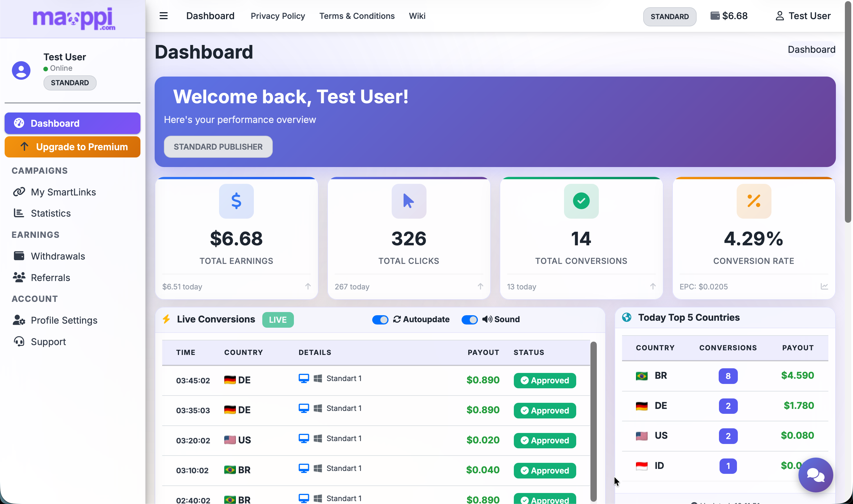Open the floating chat bubble icon
The image size is (853, 504).
(x=815, y=474)
